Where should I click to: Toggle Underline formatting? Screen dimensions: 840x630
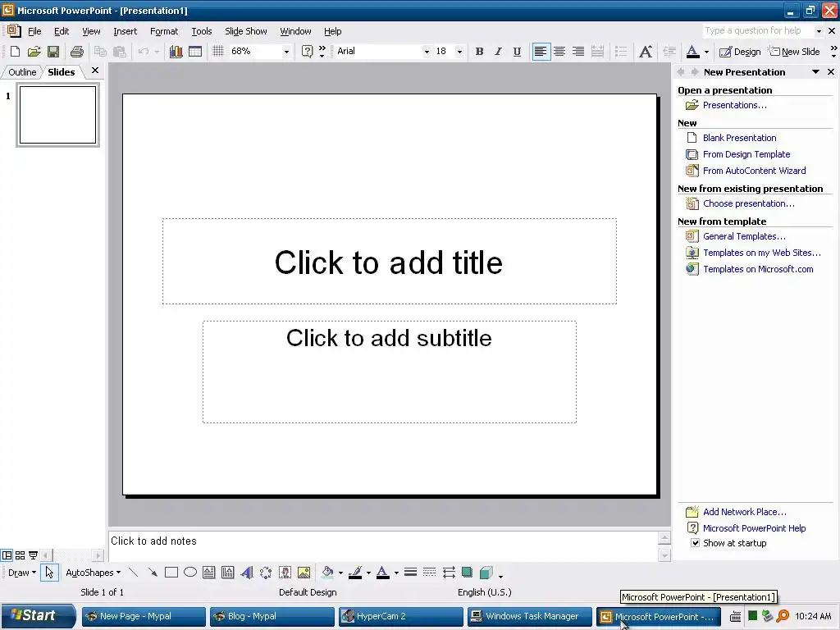click(x=517, y=52)
